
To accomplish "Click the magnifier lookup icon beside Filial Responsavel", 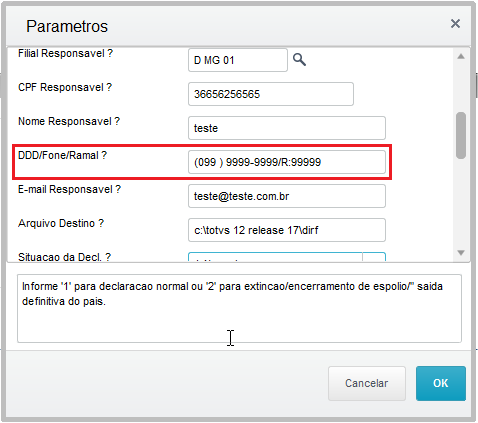I will [x=299, y=60].
